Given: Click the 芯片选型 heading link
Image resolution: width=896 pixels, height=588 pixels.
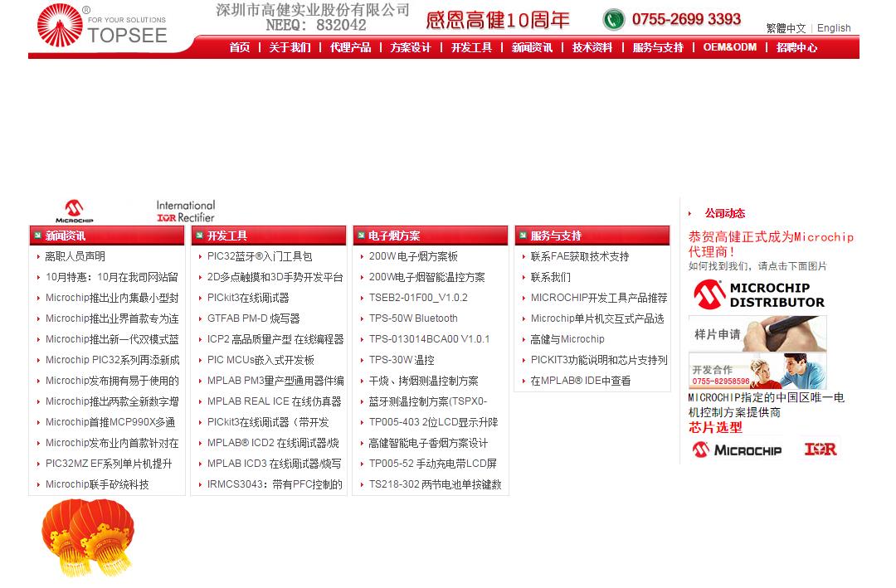Looking at the screenshot, I should coord(715,427).
